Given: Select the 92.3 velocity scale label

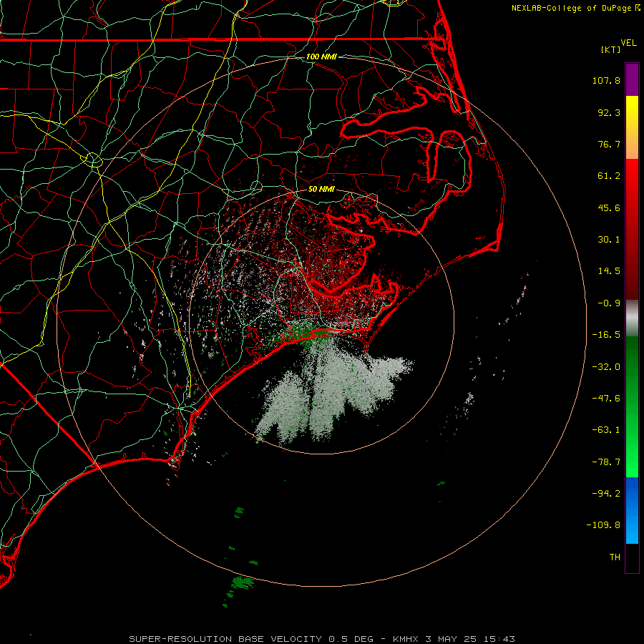Looking at the screenshot, I should click(x=609, y=112).
